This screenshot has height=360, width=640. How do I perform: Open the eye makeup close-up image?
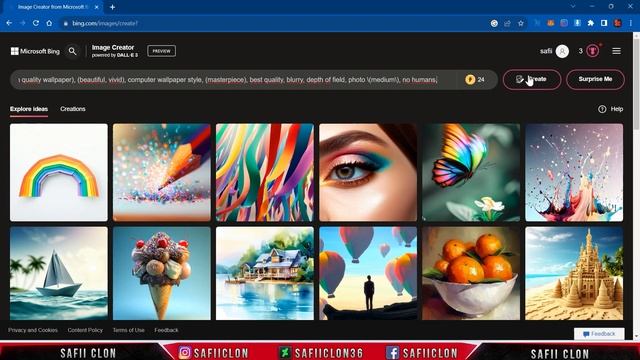(x=368, y=173)
